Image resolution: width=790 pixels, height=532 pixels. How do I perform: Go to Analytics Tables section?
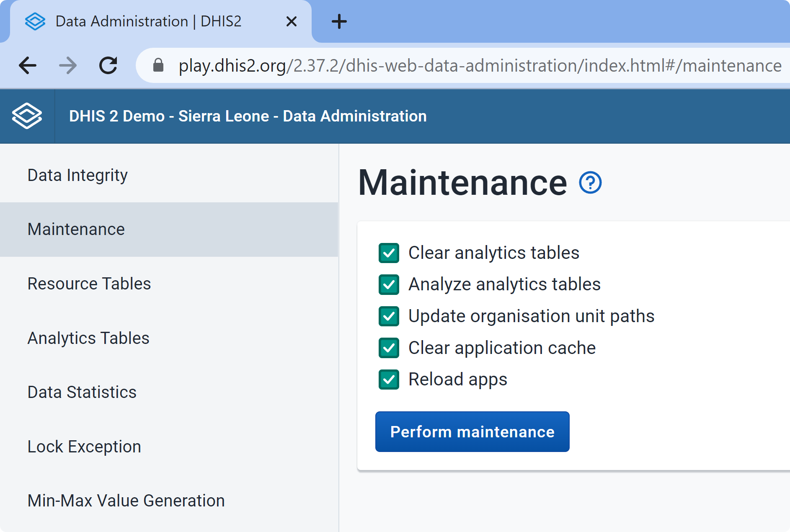coord(169,338)
